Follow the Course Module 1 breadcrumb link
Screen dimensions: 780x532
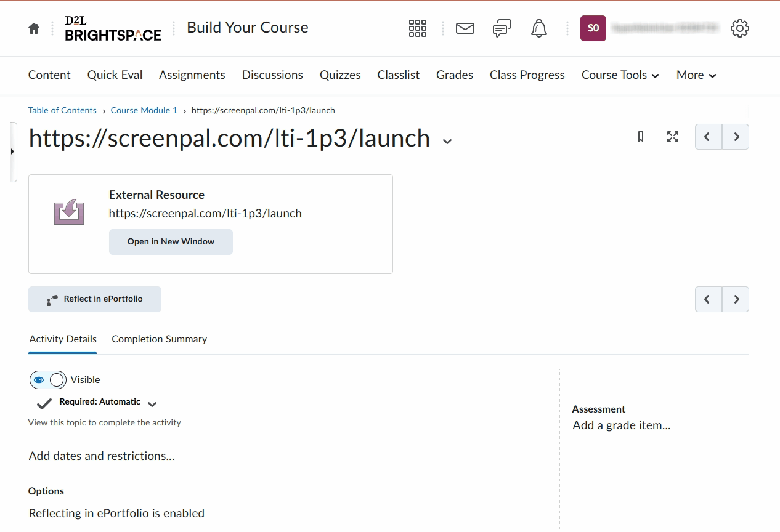click(144, 110)
